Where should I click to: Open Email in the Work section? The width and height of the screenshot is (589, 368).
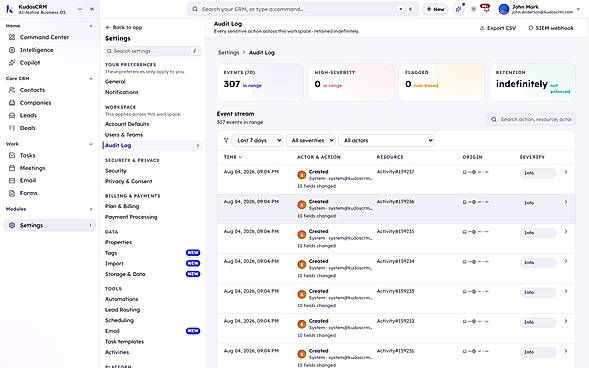click(28, 181)
